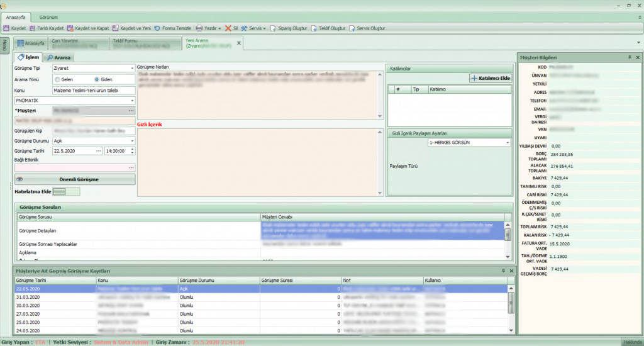644x346 pixels.
Task: Click Müşteri lookup ellipsis button
Action: pos(131,111)
